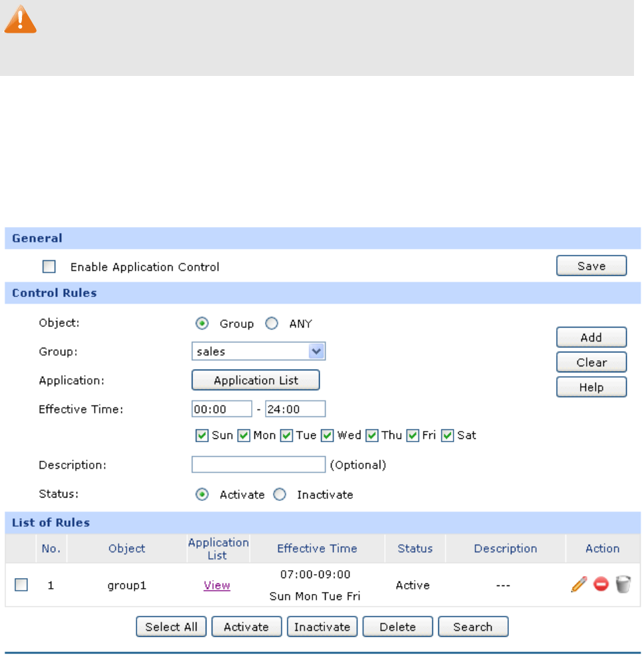The width and height of the screenshot is (644, 656).
Task: Click the start time field showing 00:00
Action: point(222,409)
